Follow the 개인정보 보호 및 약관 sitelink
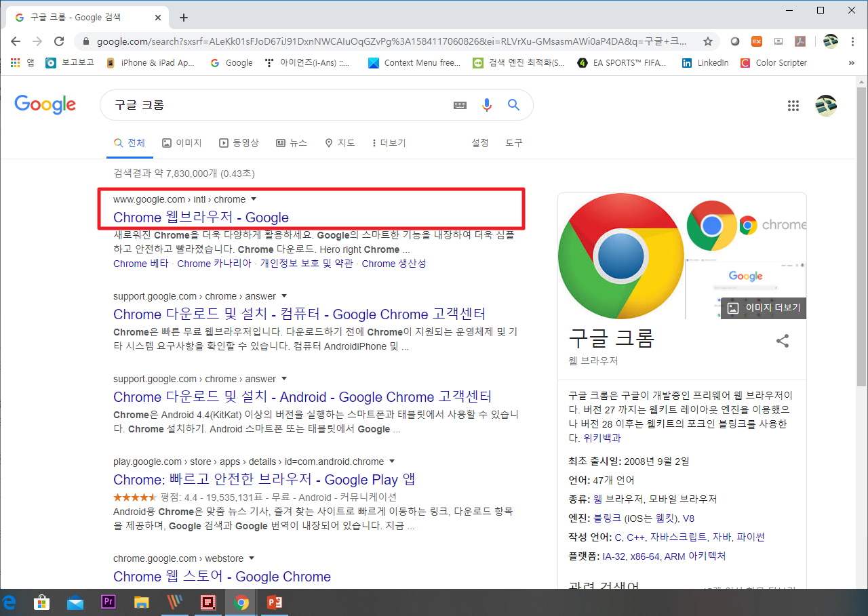The image size is (868, 616). [x=307, y=264]
